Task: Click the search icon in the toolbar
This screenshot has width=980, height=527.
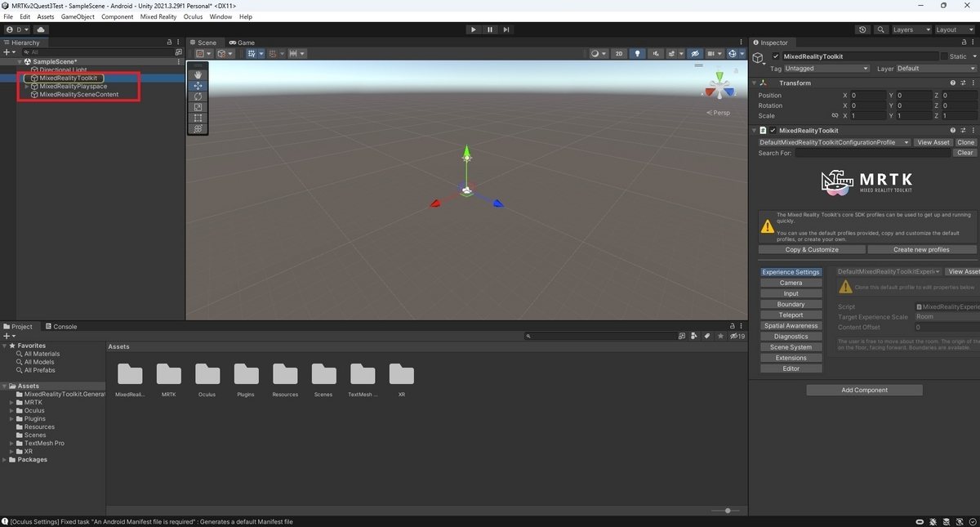Action: pyautogui.click(x=882, y=29)
